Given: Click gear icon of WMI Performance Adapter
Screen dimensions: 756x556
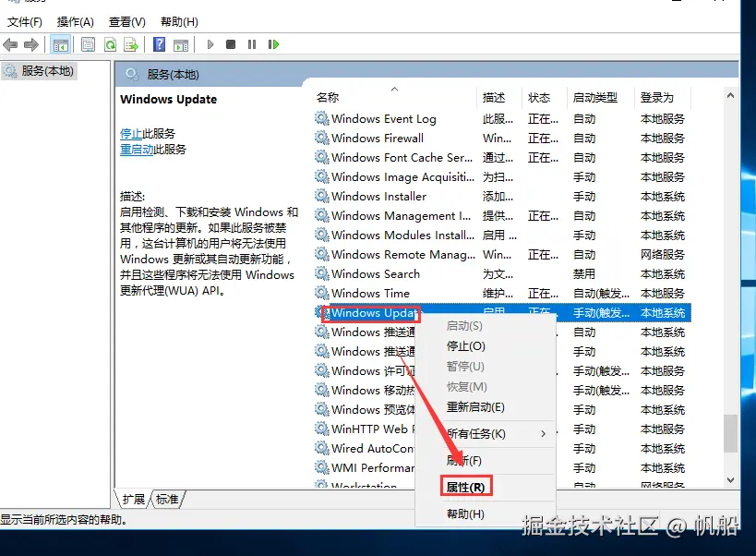Looking at the screenshot, I should 321,467.
